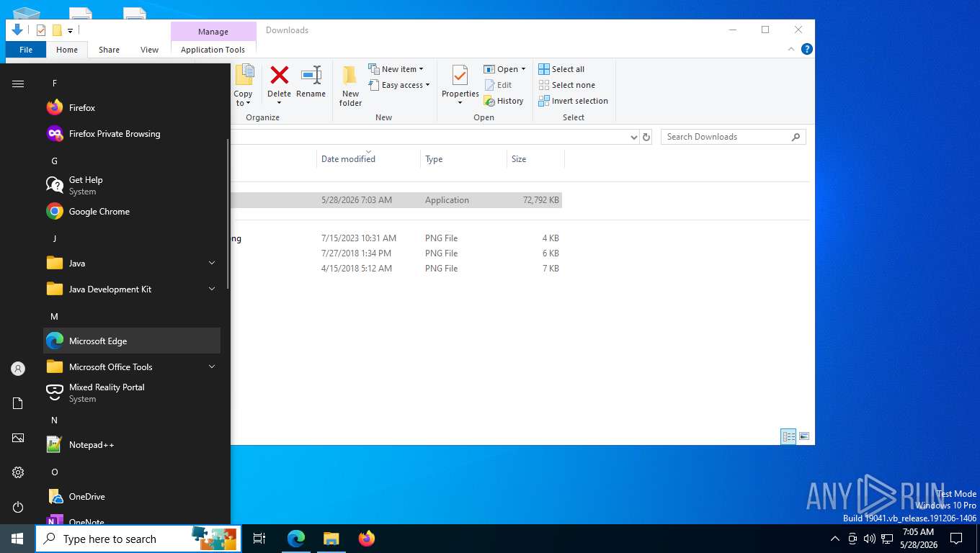The height and width of the screenshot is (553, 980).
Task: Click the Manage contextual tab
Action: point(213,32)
